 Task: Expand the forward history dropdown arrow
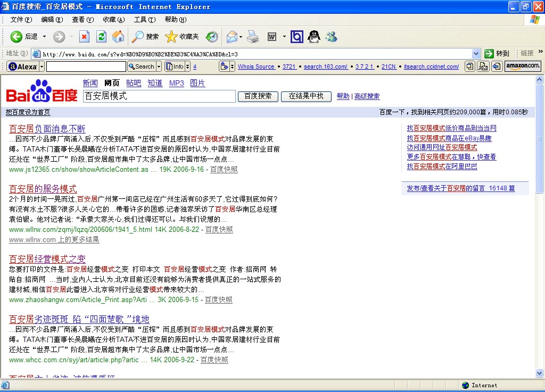pyautogui.click(x=71, y=37)
